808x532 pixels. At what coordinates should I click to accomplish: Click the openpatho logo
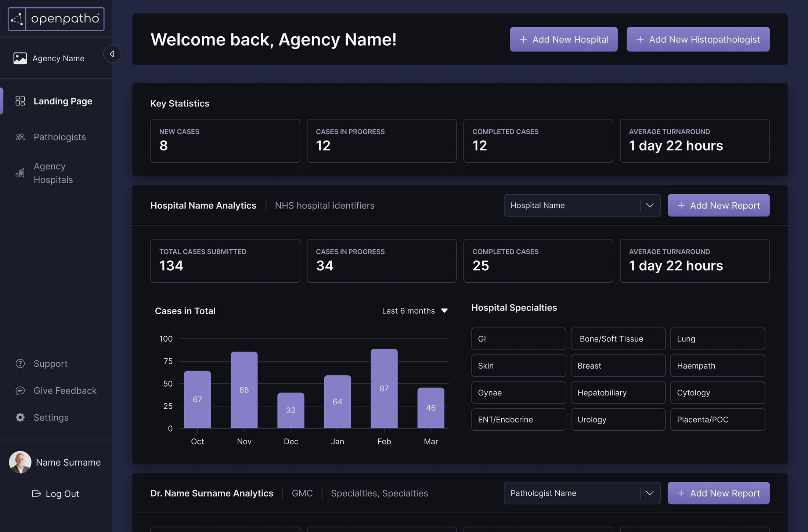(x=56, y=18)
